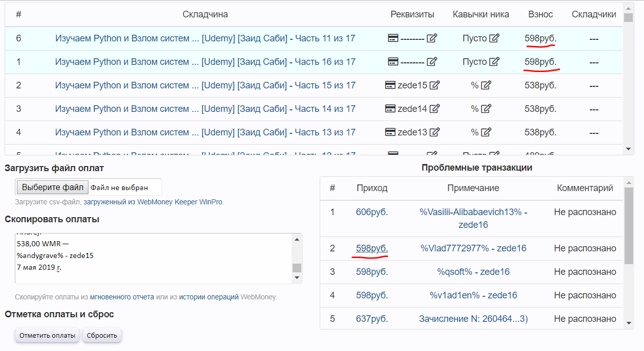Edit zede13 requisites pencil icon

pyautogui.click(x=435, y=132)
